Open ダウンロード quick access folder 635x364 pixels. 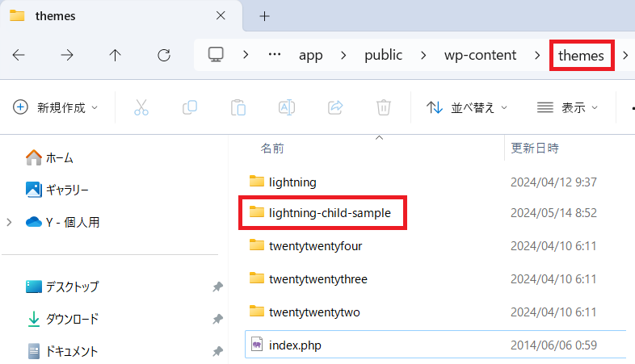[62, 319]
